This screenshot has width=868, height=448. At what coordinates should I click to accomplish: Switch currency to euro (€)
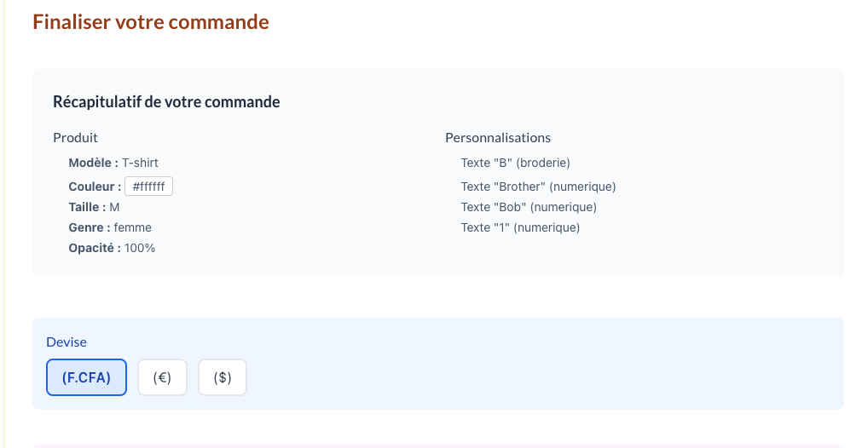click(162, 377)
